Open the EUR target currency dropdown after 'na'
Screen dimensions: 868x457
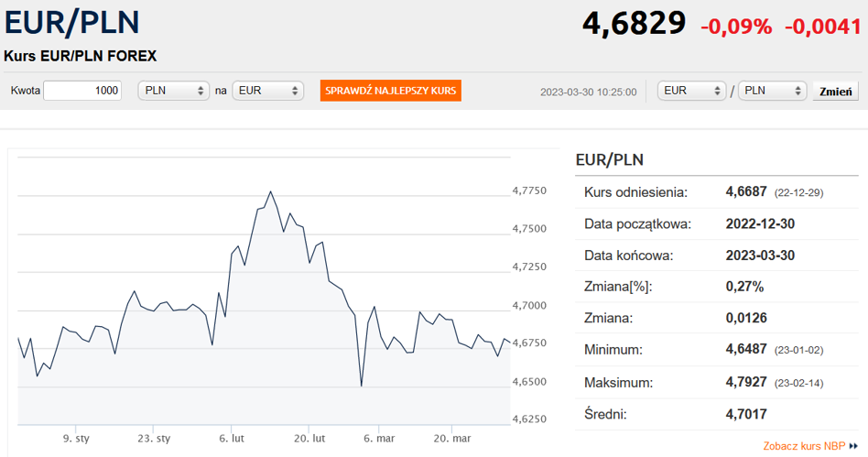[268, 91]
